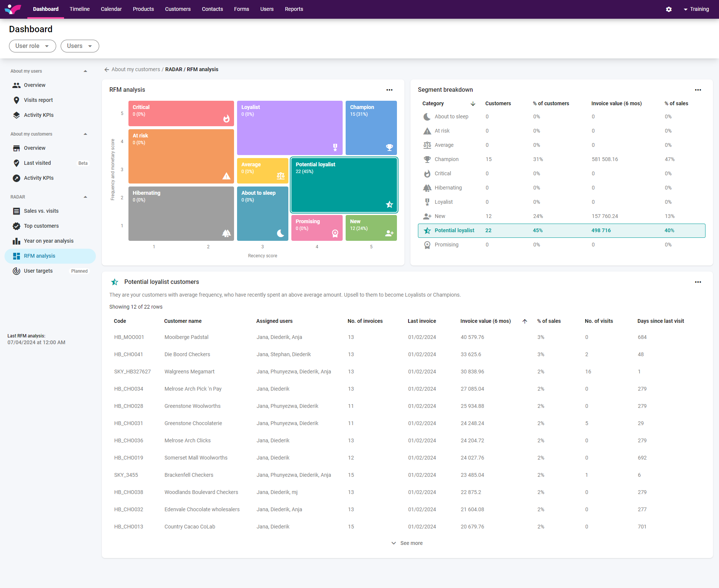The height and width of the screenshot is (588, 719).
Task: Open Segment breakdown three-dot menu
Action: (698, 90)
